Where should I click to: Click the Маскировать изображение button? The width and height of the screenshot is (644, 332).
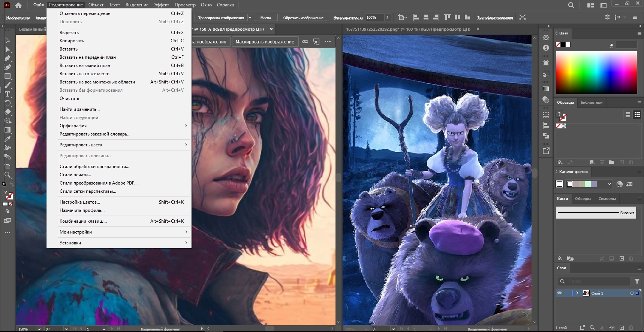(265, 42)
